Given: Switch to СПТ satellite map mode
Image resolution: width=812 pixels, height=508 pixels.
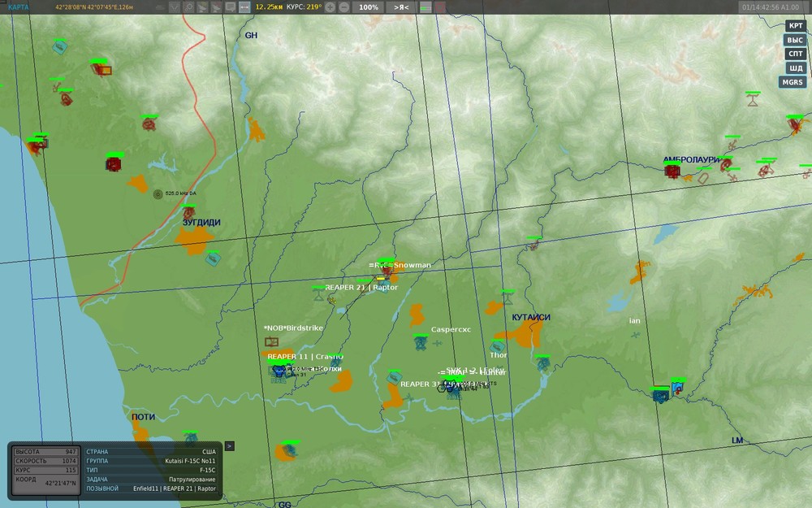Looking at the screenshot, I should click(x=796, y=54).
